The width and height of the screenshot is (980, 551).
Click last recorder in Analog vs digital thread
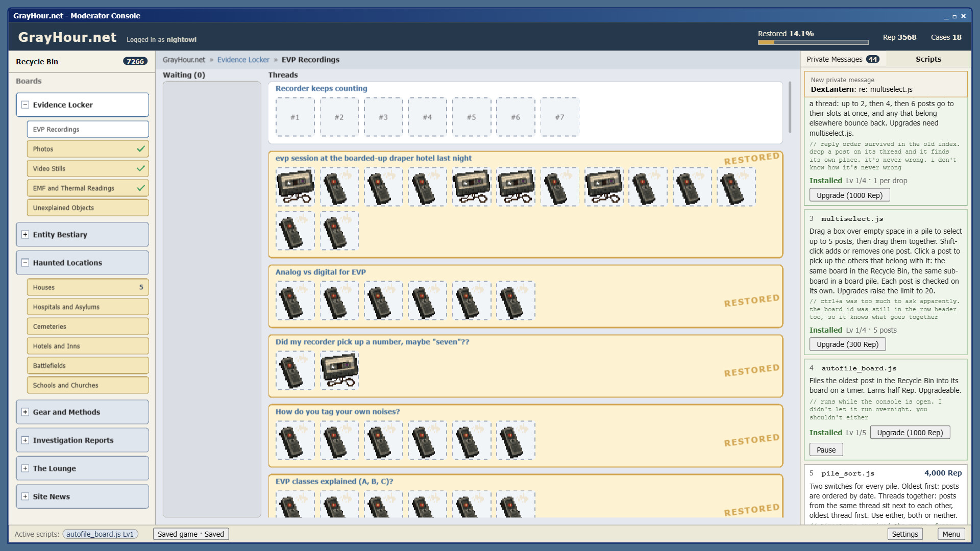coord(516,300)
